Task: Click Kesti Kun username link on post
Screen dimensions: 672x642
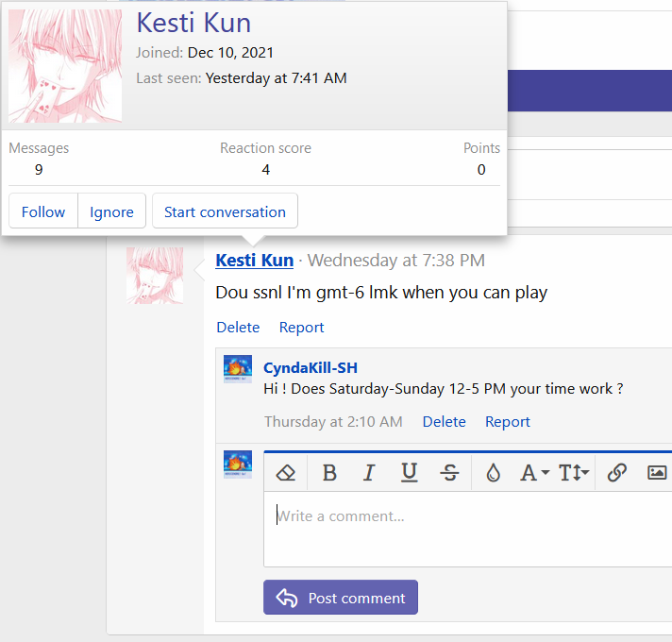Action: point(254,260)
